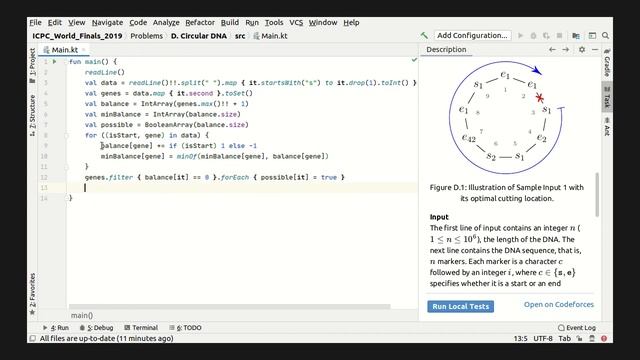This screenshot has height=360, width=640.
Task: Open the Event Log button
Action: [577, 328]
